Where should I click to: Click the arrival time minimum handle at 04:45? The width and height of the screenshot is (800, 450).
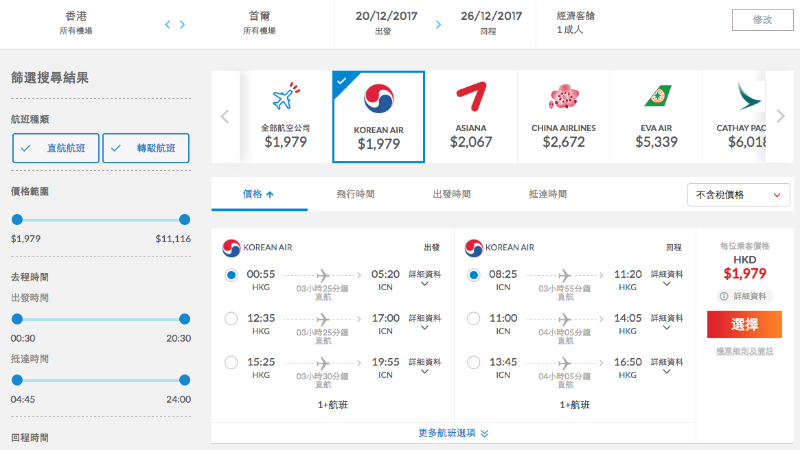[17, 380]
